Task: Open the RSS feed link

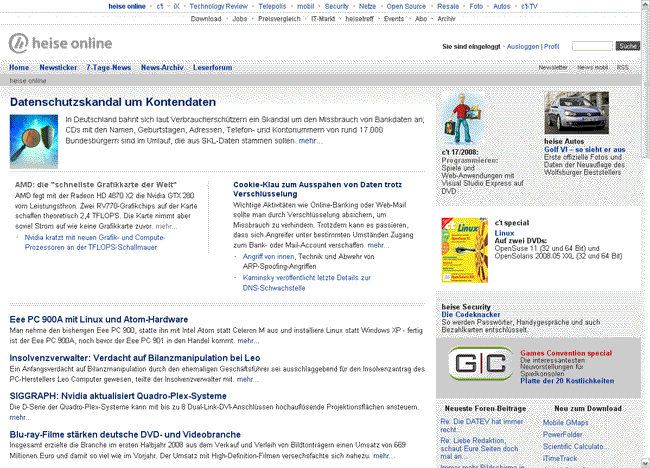Action: [623, 67]
